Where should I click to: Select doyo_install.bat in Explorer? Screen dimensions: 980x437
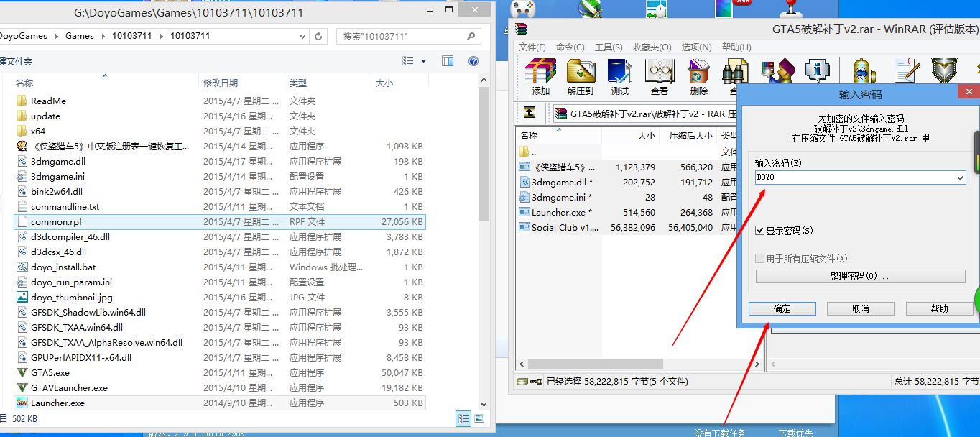(x=63, y=267)
